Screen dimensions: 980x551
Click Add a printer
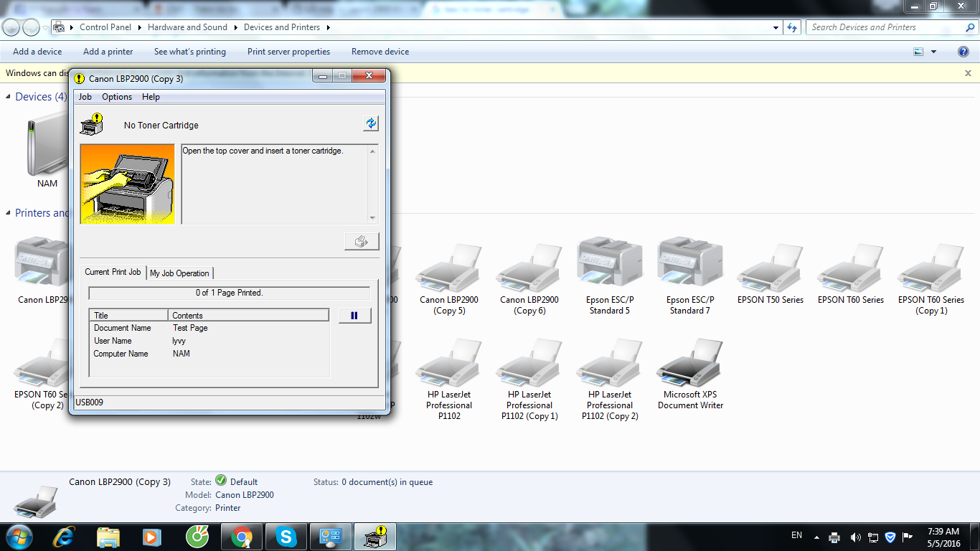(x=108, y=52)
